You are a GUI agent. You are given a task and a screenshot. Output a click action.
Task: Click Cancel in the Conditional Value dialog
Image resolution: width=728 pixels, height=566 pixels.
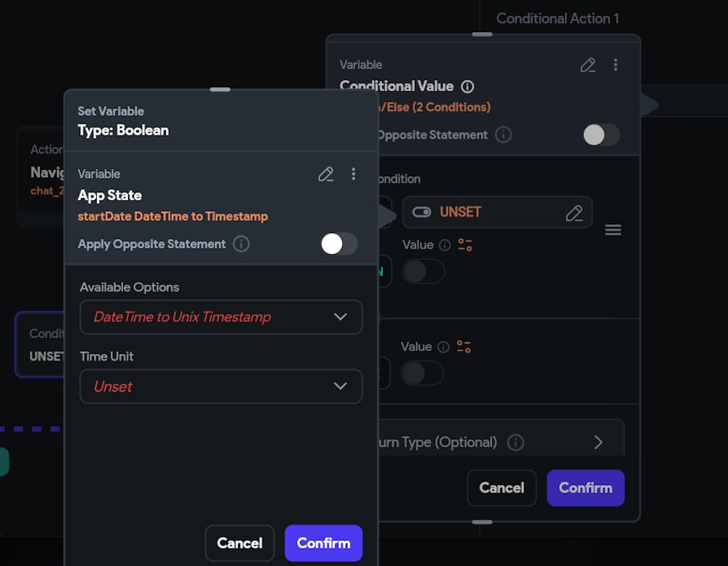502,487
